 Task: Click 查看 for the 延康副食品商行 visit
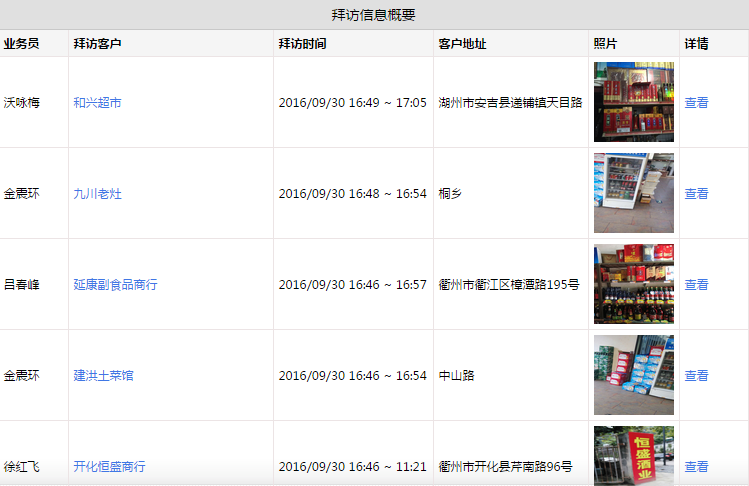(696, 285)
